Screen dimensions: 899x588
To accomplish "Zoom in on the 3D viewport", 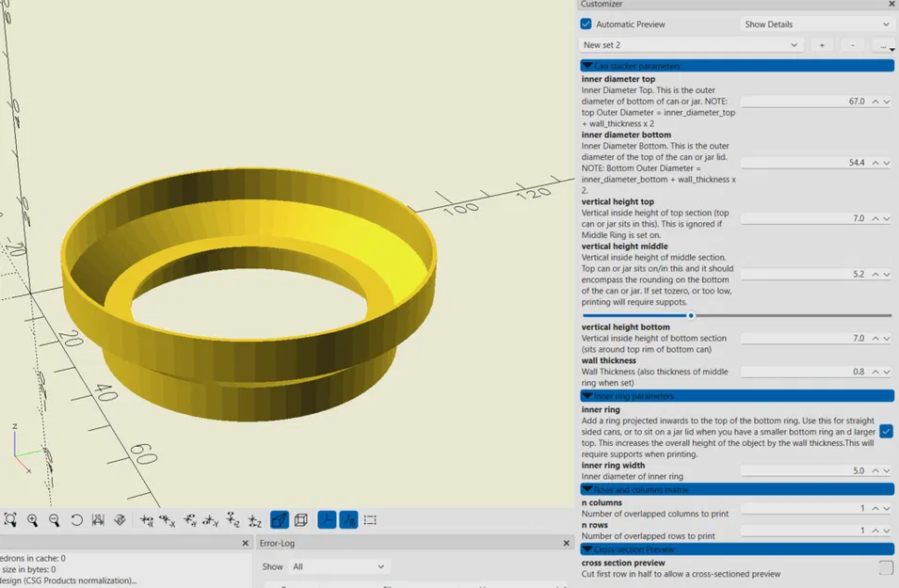I will click(32, 519).
